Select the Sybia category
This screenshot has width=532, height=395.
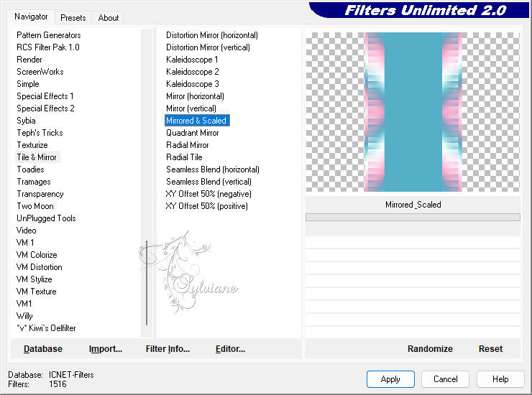(x=26, y=121)
